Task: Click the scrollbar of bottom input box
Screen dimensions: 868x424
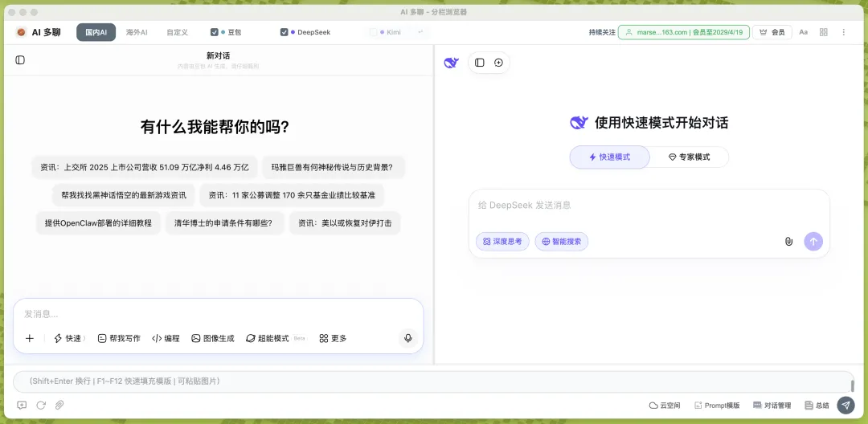Action: coord(852,385)
